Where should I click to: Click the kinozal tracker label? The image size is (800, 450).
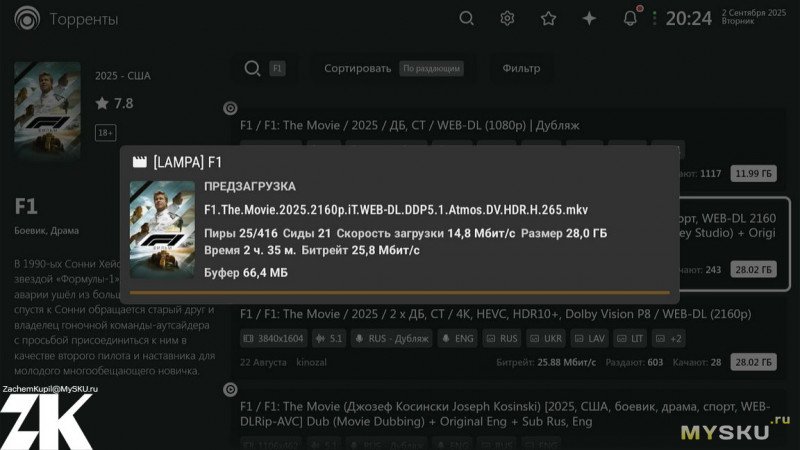(x=311, y=362)
